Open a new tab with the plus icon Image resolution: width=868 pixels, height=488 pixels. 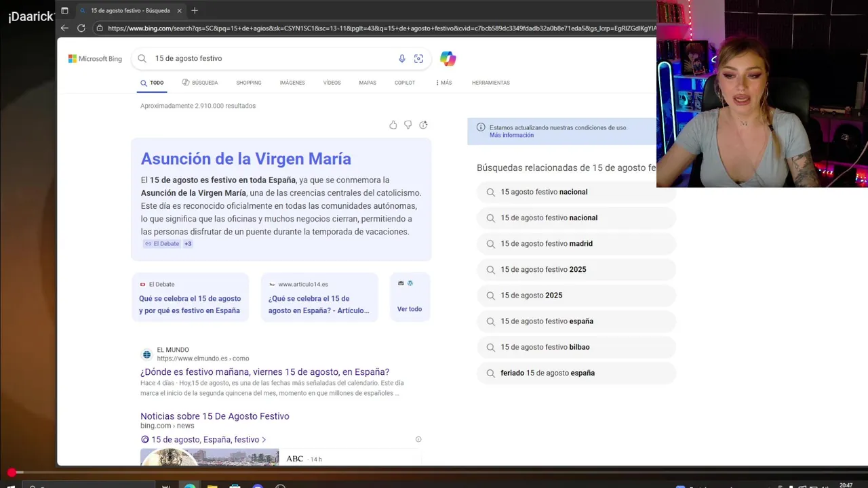(195, 11)
